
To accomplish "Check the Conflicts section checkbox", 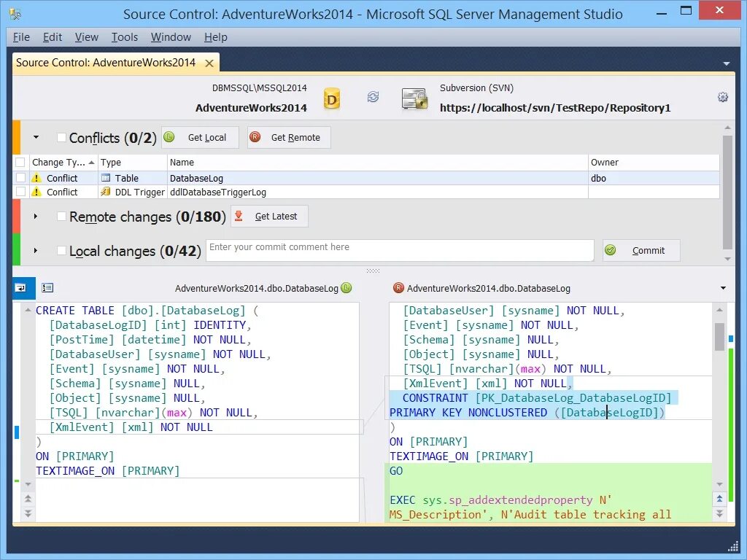I will (x=62, y=138).
